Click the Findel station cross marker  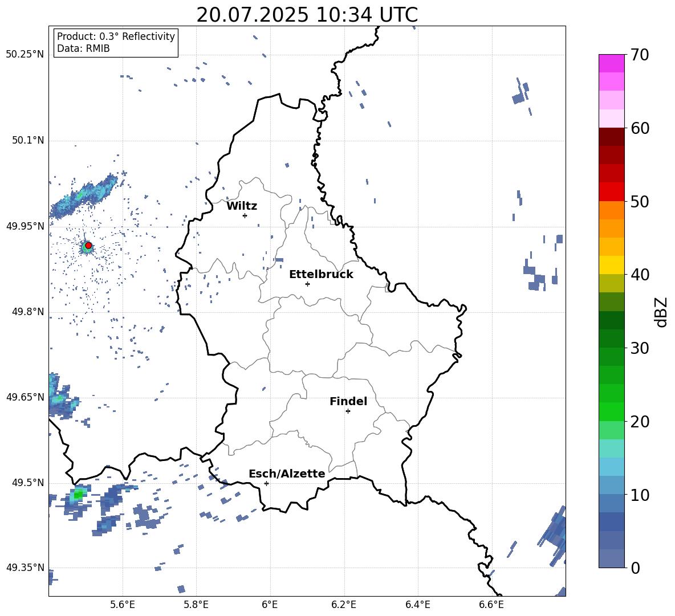pyautogui.click(x=348, y=411)
